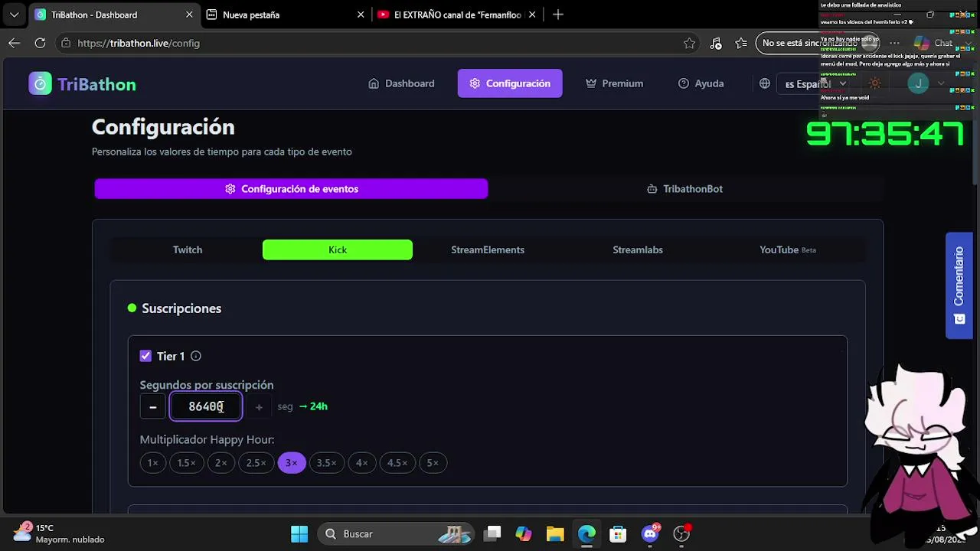This screenshot has width=980, height=551.
Task: Select the 3.5× Happy Hour multiplier
Action: coord(327,463)
